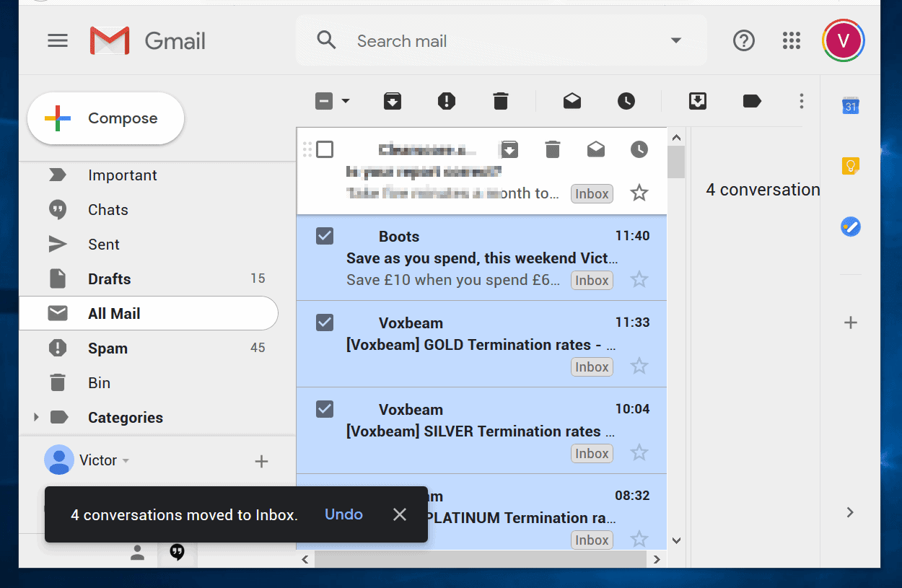Open Google Keep notes panel

pos(850,166)
